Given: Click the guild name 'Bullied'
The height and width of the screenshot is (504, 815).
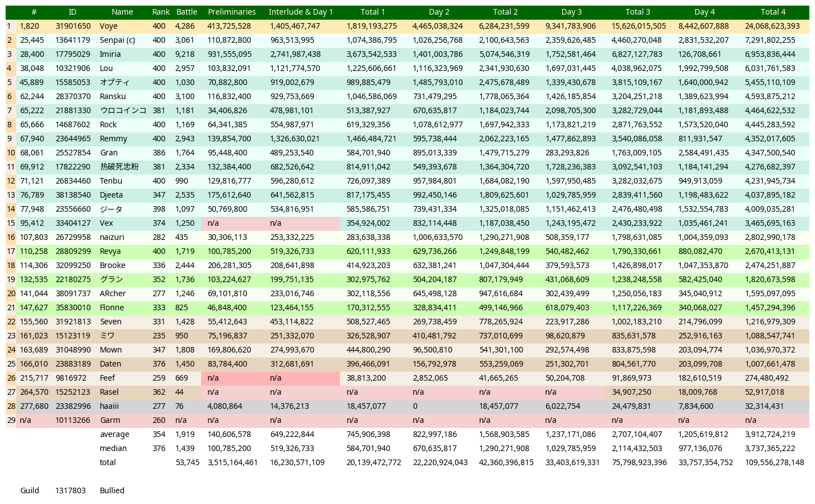Looking at the screenshot, I should 112,490.
